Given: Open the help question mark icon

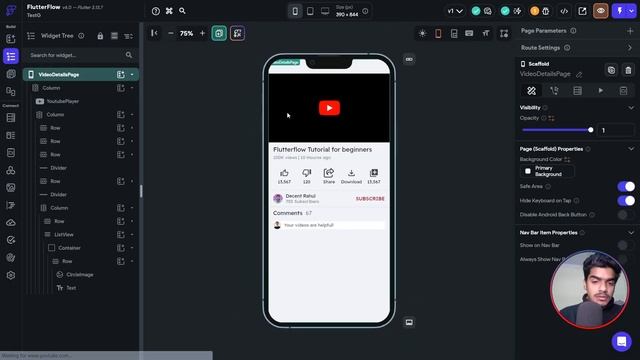Looking at the screenshot, I should coord(156,11).
